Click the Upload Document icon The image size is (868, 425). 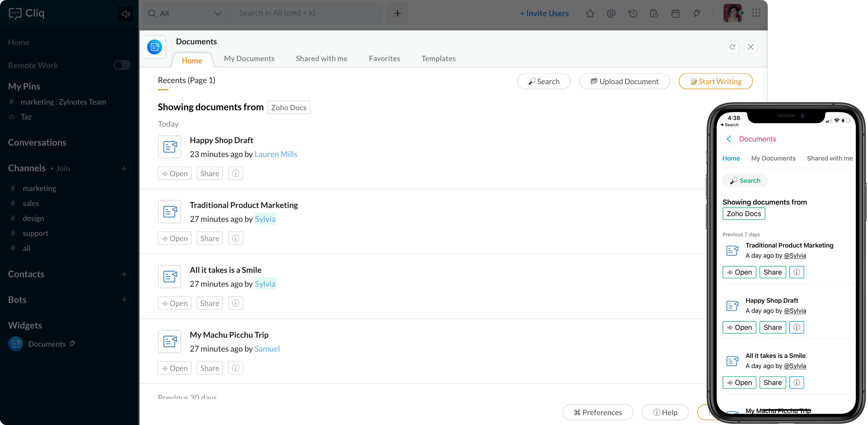point(593,81)
